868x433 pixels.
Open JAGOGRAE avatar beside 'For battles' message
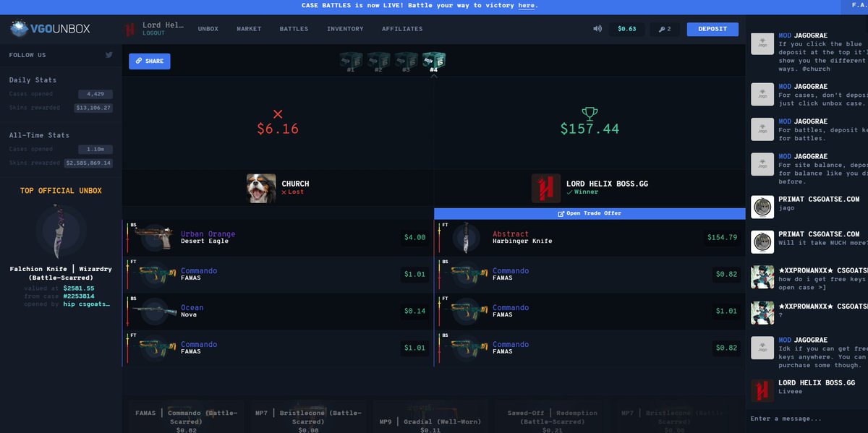coord(762,129)
